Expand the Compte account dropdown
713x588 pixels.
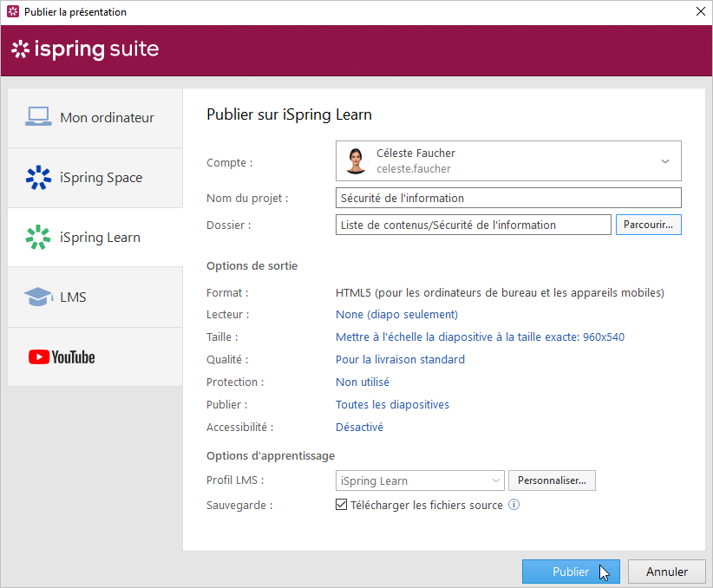pyautogui.click(x=664, y=161)
